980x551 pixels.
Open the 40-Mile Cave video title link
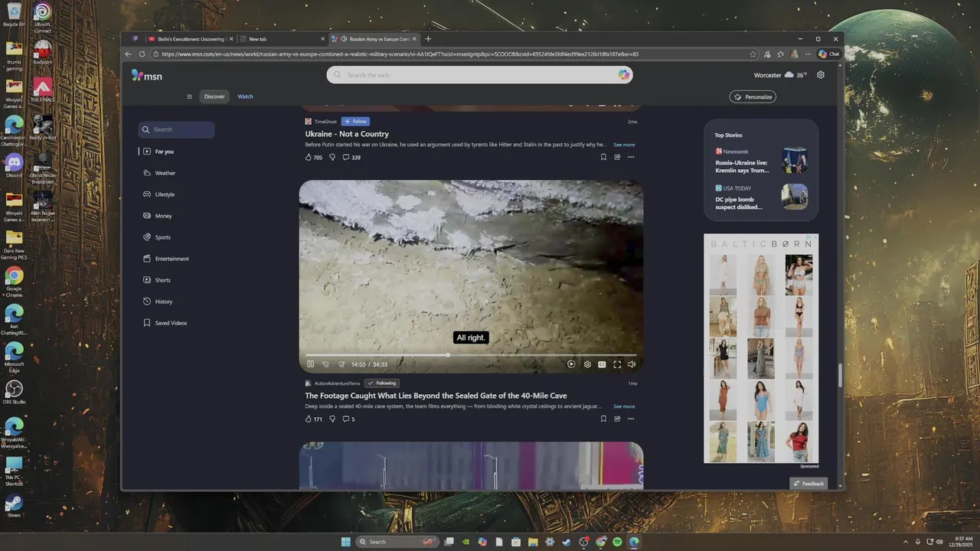pos(436,396)
